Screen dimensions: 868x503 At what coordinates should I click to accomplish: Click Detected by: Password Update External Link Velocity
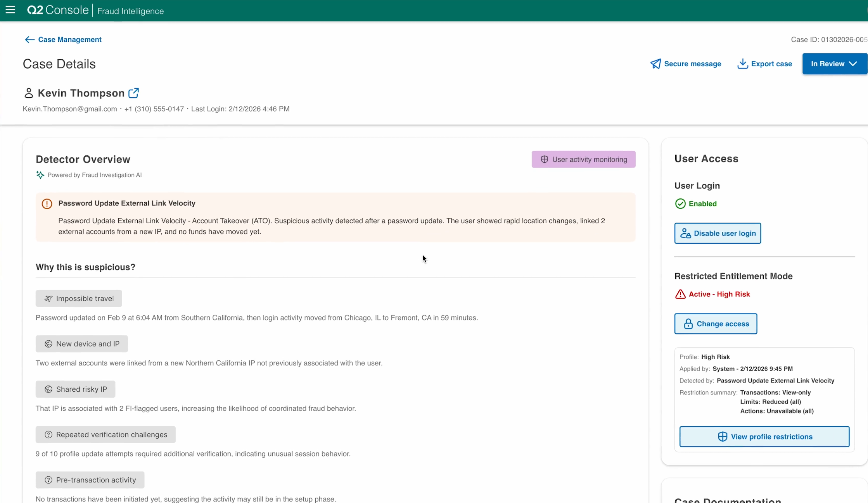(x=757, y=381)
